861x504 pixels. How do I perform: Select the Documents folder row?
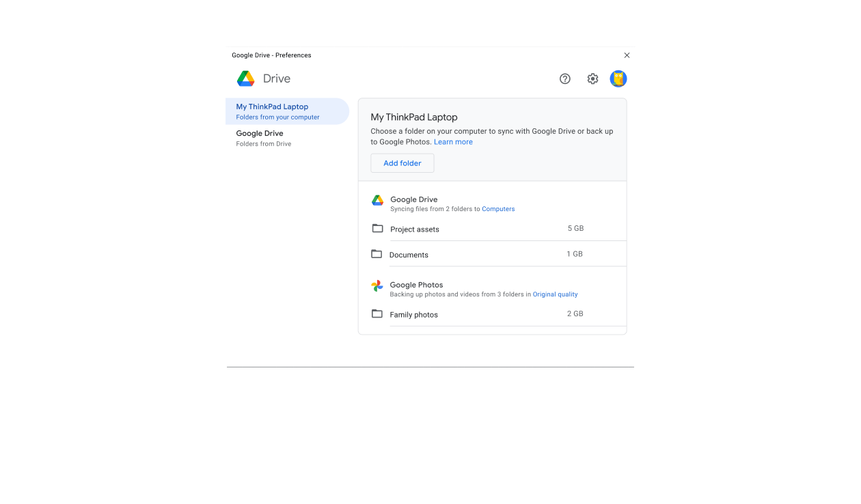(x=478, y=255)
